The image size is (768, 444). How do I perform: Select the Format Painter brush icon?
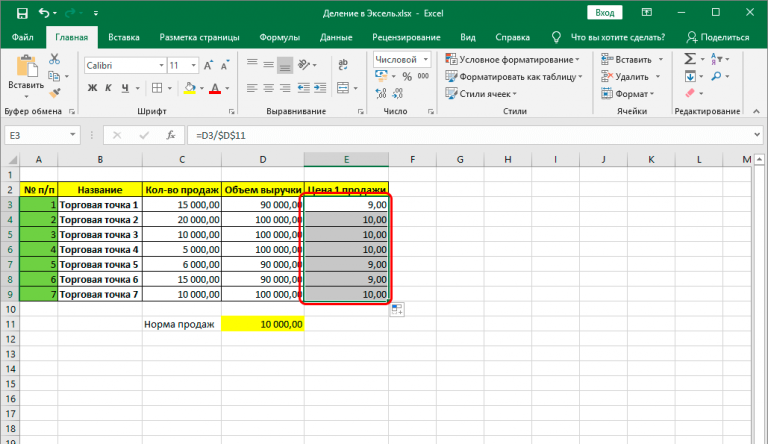[56, 94]
